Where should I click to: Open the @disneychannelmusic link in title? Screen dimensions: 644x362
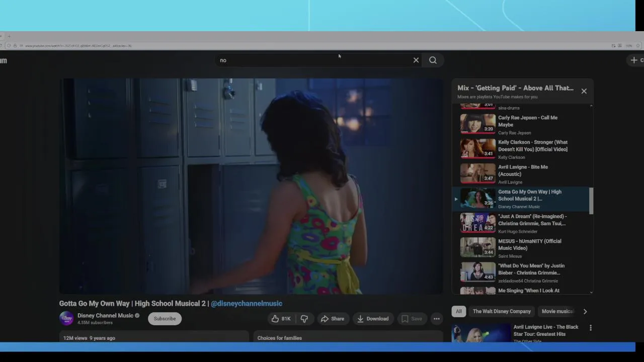(x=247, y=304)
